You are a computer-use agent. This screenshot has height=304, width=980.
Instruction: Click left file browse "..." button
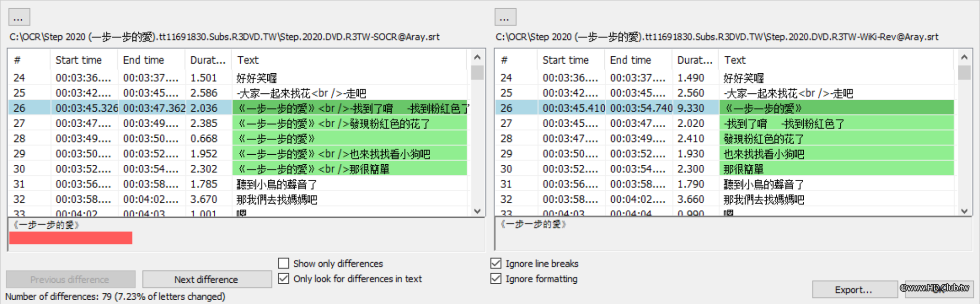pyautogui.click(x=19, y=17)
